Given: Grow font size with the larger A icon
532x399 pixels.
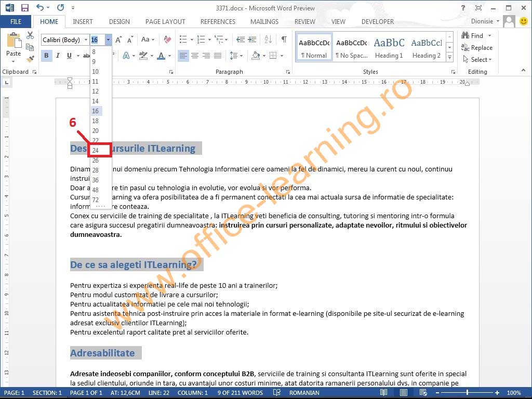Looking at the screenshot, I should (x=118, y=39).
